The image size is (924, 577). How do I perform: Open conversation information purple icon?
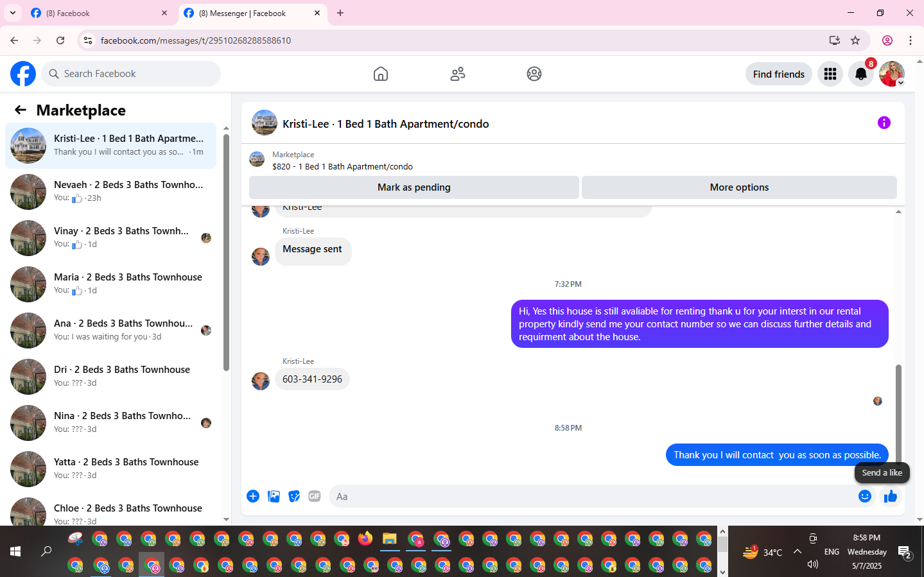884,123
